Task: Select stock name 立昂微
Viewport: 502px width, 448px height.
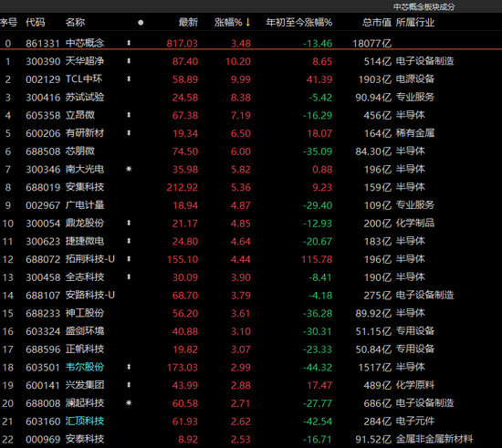Action: (x=80, y=115)
